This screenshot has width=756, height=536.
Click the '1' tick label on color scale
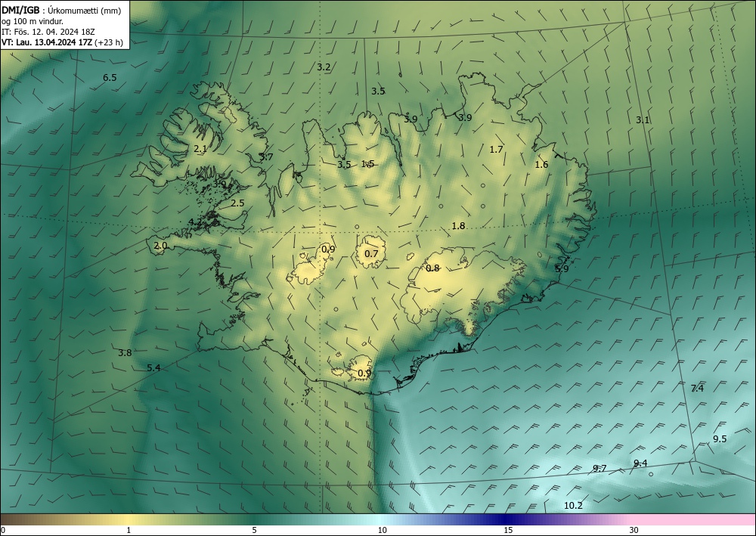pos(129,531)
